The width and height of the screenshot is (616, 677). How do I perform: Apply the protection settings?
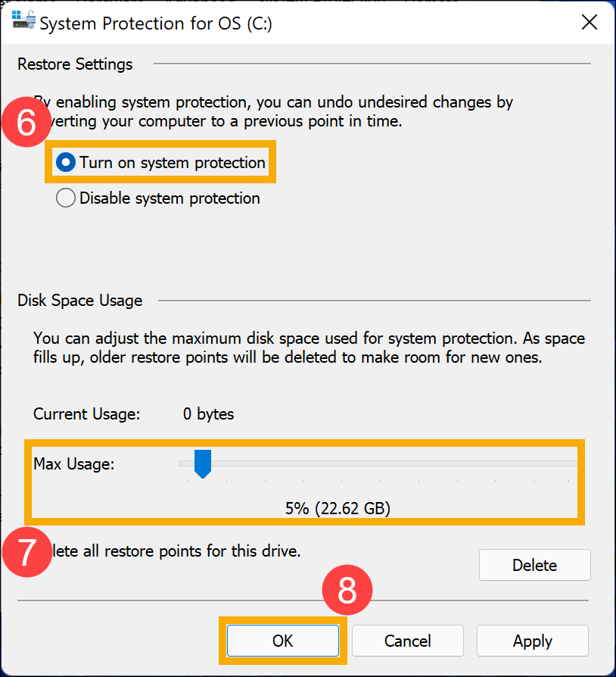[x=532, y=641]
